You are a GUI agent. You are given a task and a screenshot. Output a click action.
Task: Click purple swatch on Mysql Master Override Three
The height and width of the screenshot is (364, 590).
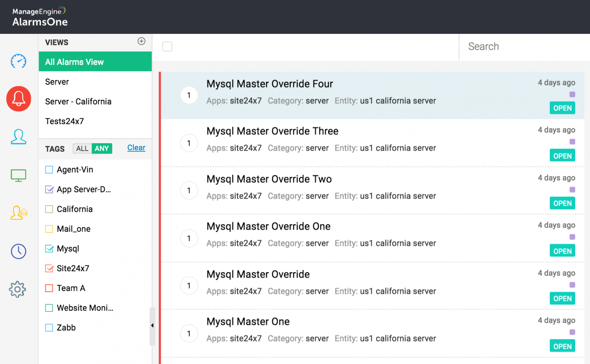click(572, 142)
